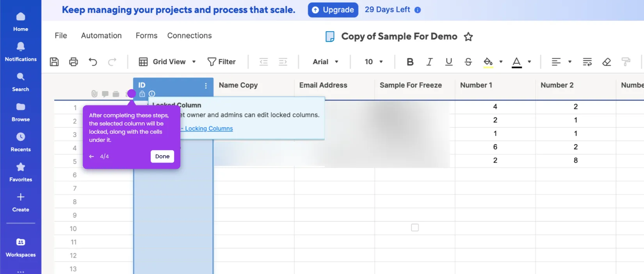Screen dimensions: 644x274
Task: Click the Print toolbar icon
Action: 73,62
